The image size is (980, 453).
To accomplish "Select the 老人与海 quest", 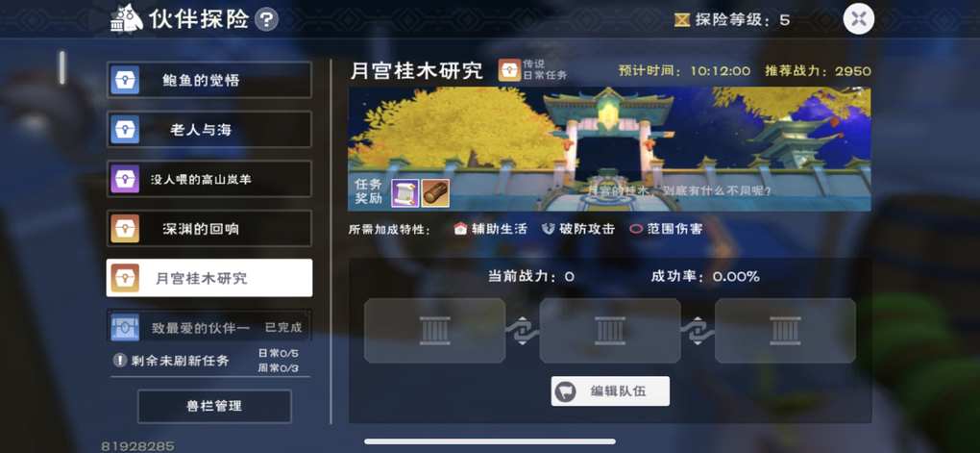I will click(x=209, y=130).
